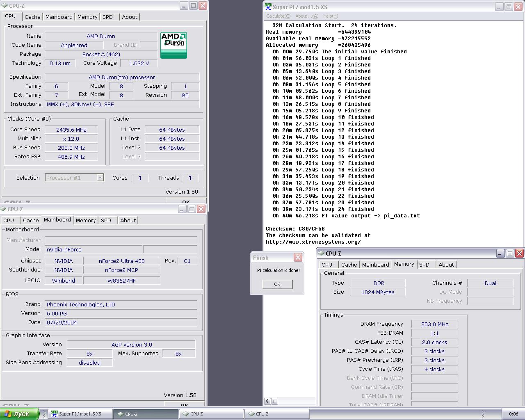Click the LPCIO model W83627HF
The height and width of the screenshot is (420, 525).
[x=122, y=281]
